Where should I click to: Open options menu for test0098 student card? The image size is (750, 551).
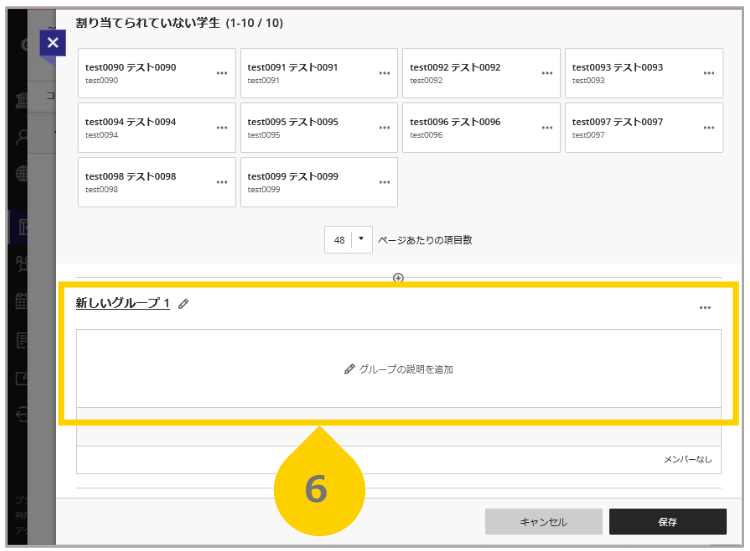pyautogui.click(x=222, y=182)
